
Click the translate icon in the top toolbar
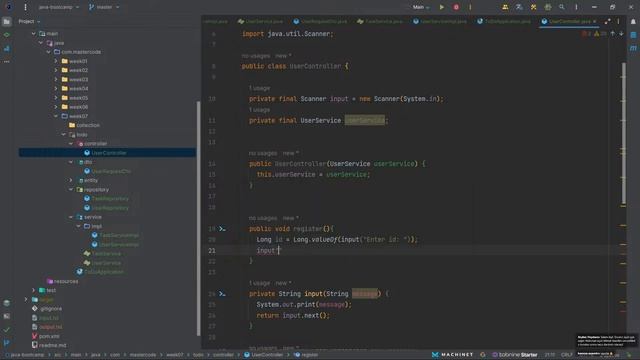point(519,7)
